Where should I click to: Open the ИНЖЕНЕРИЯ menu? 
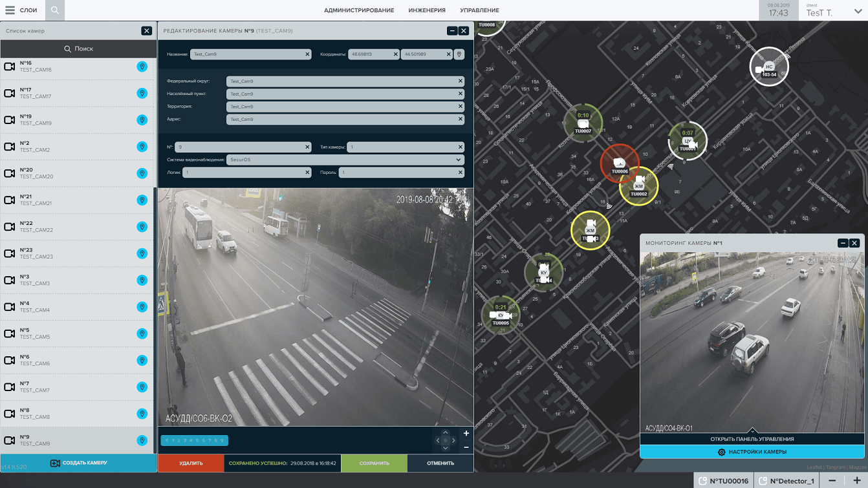pos(427,10)
